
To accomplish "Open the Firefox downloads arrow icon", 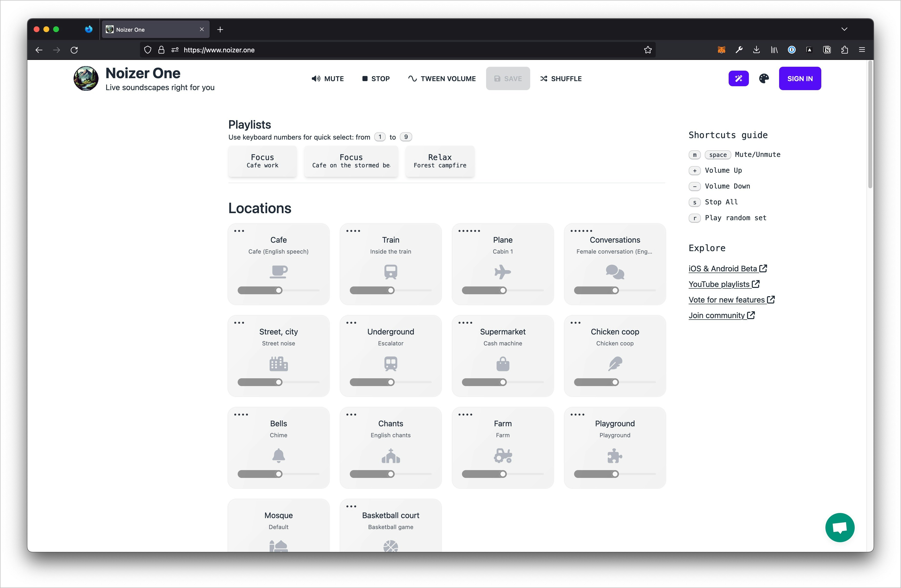I will click(756, 49).
